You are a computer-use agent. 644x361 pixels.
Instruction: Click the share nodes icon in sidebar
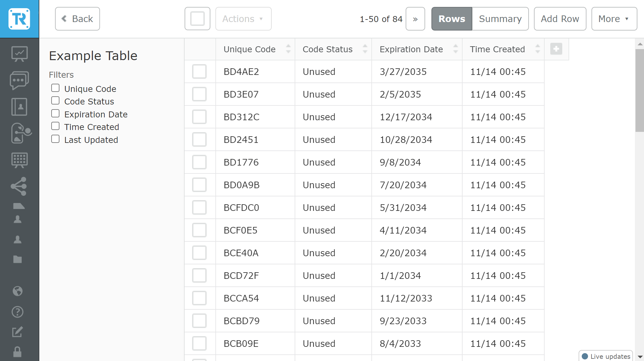[19, 186]
